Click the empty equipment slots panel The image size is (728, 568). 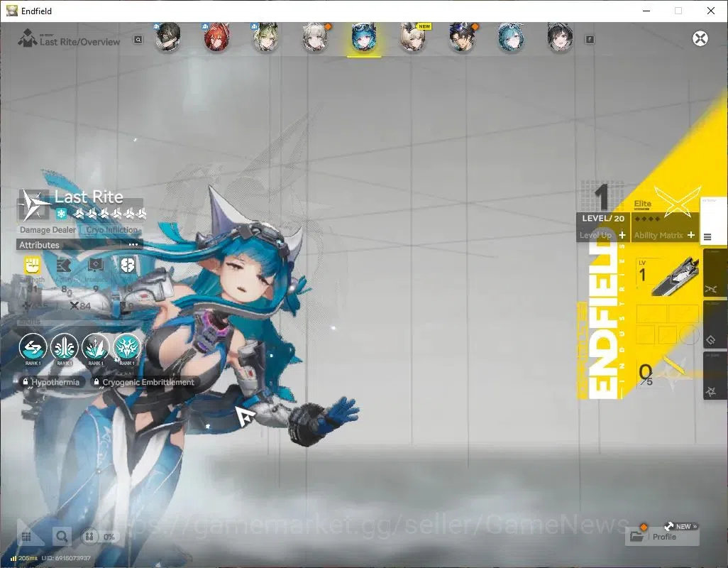coord(668,324)
